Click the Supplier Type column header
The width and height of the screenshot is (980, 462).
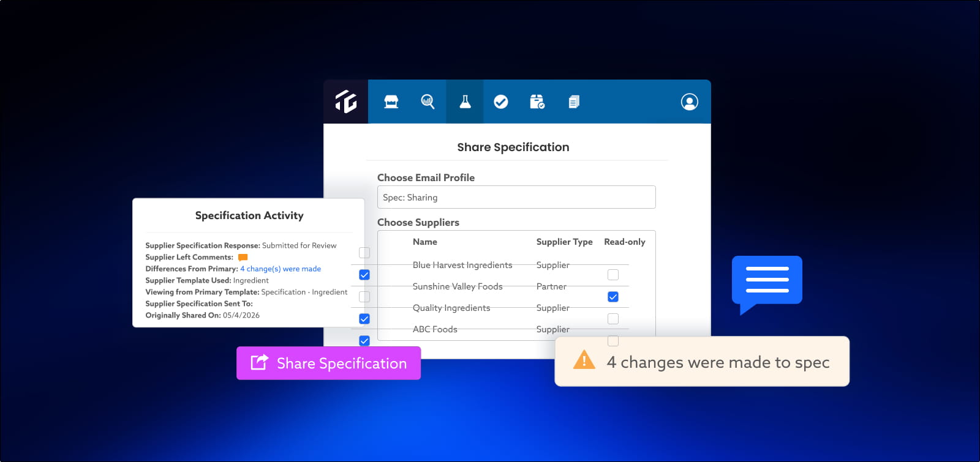click(x=565, y=242)
